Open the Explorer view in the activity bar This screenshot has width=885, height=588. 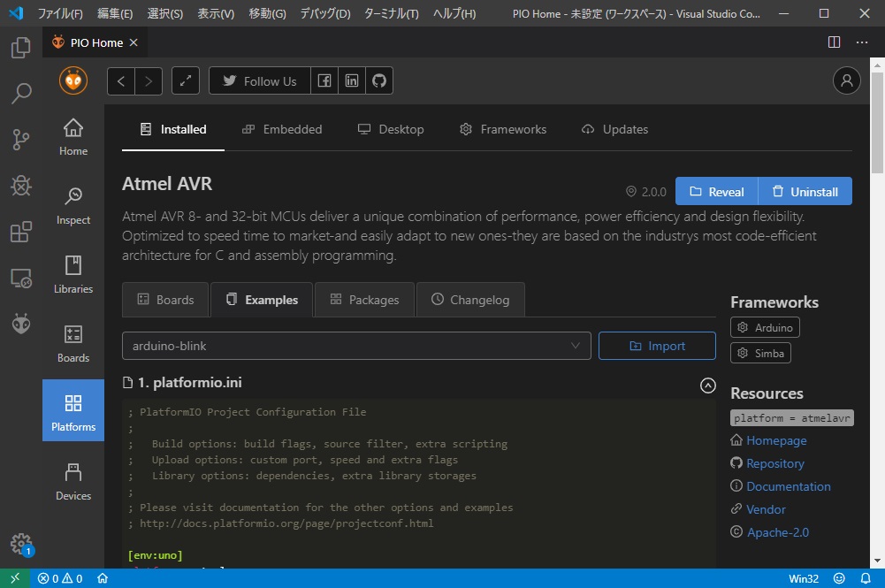(21, 48)
